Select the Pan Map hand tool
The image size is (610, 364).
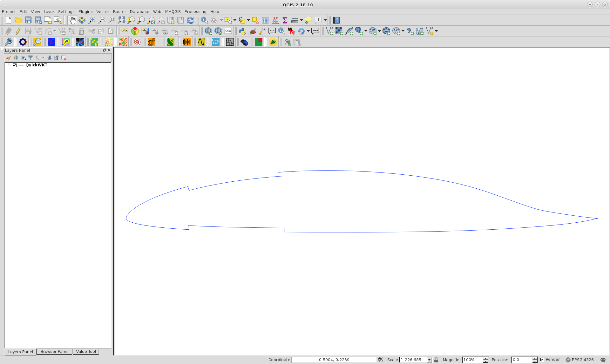(72, 20)
